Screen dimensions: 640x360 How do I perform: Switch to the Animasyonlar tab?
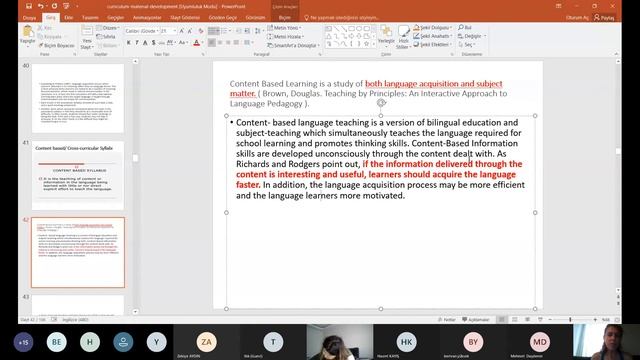click(x=147, y=18)
